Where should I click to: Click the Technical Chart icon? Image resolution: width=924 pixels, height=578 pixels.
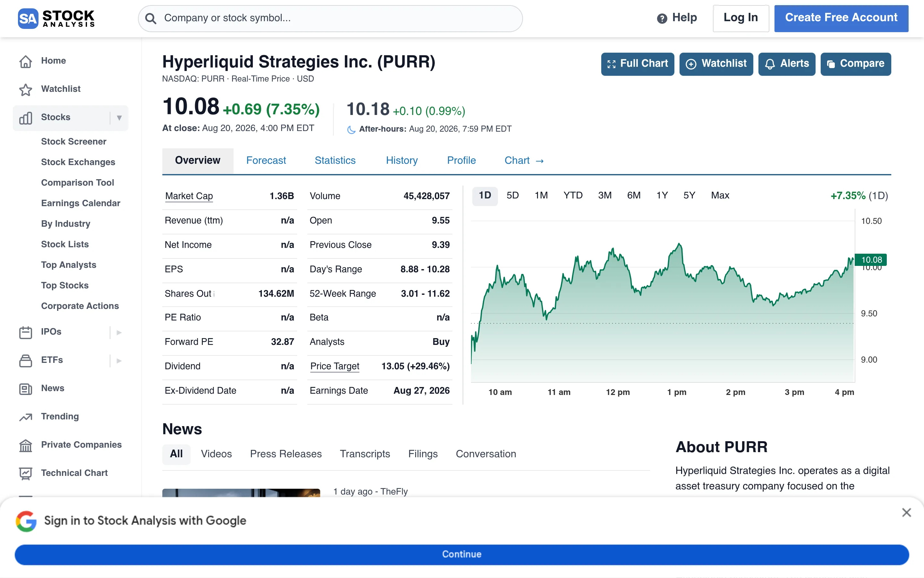(x=26, y=474)
